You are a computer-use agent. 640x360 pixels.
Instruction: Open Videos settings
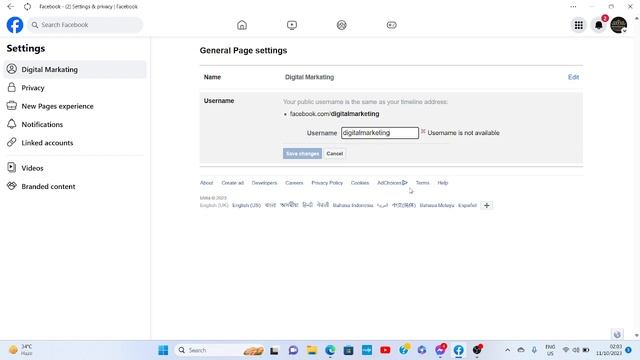75,168
